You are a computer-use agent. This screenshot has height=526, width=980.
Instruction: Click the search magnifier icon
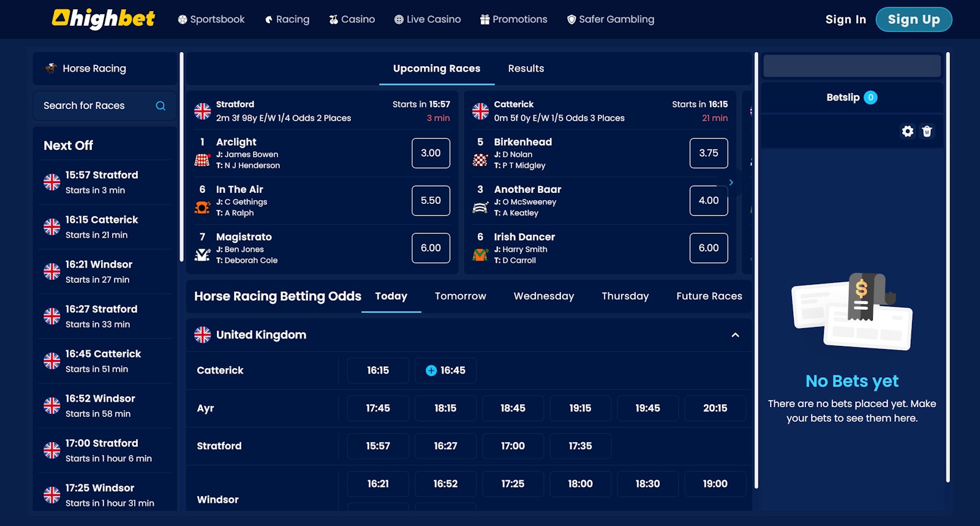(160, 106)
